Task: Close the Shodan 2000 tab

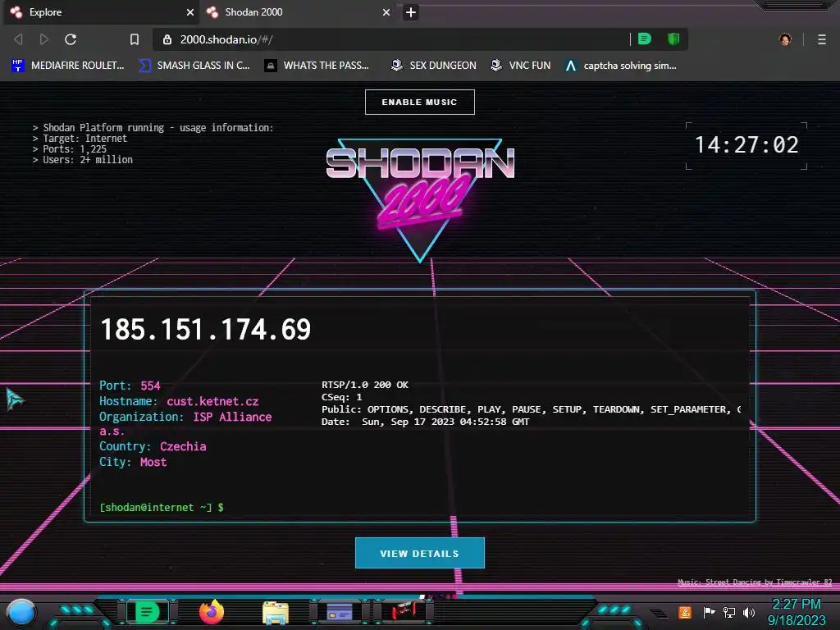Action: 386,12
